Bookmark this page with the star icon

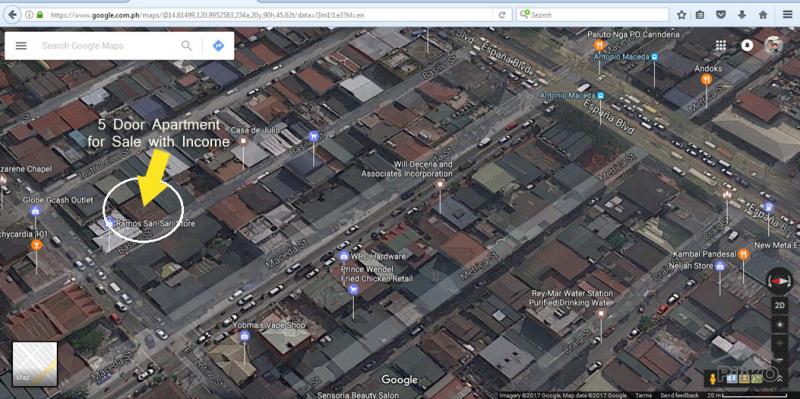681,15
